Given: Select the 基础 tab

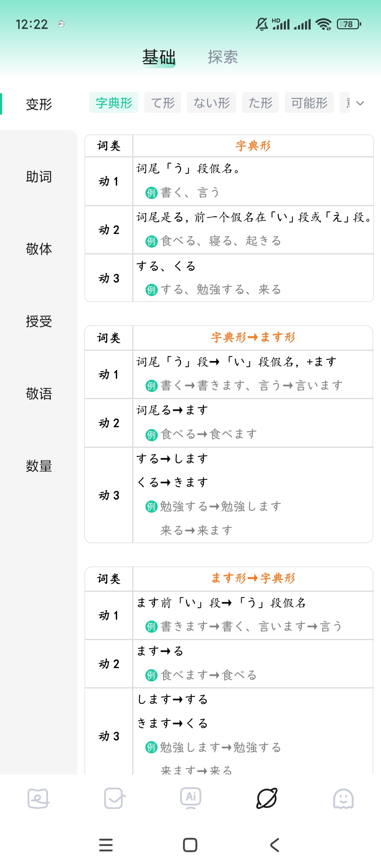Looking at the screenshot, I should 159,57.
